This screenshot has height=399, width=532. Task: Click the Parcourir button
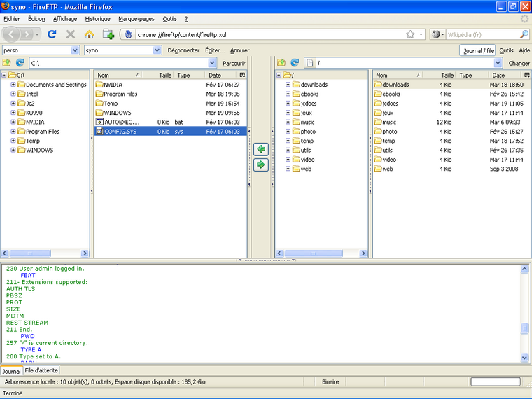pos(234,64)
